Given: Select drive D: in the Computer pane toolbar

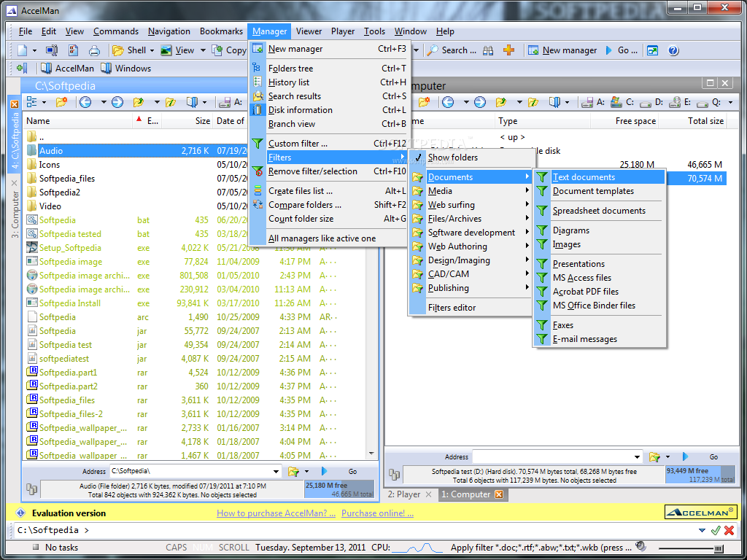Looking at the screenshot, I should tap(651, 102).
